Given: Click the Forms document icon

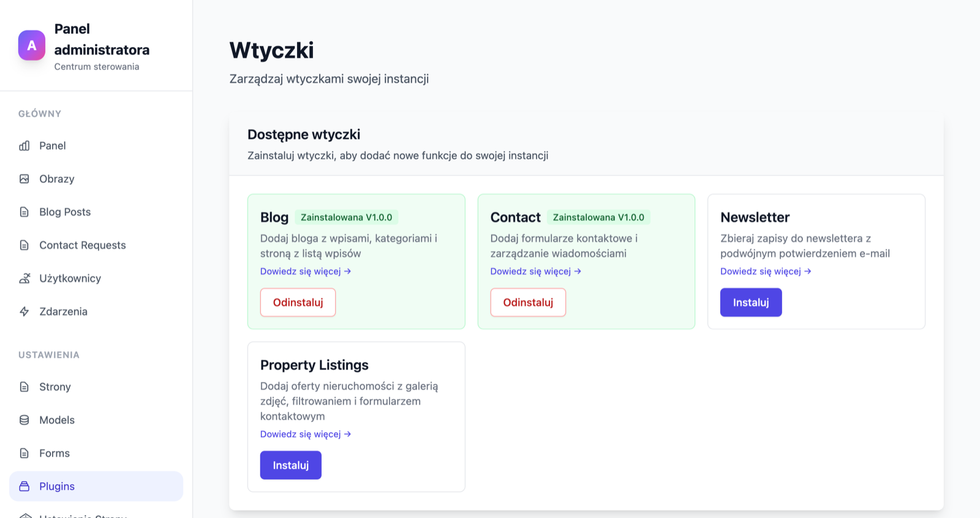Looking at the screenshot, I should click(x=24, y=453).
